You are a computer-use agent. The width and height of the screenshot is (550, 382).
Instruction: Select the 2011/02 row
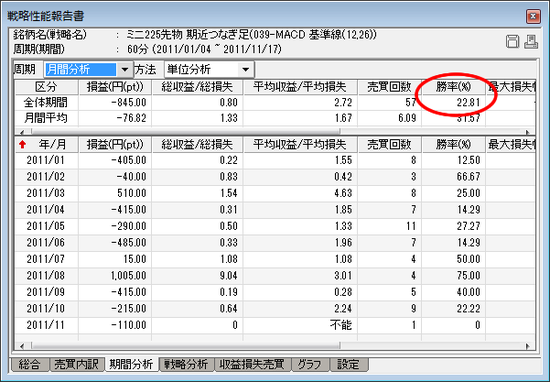click(x=275, y=177)
